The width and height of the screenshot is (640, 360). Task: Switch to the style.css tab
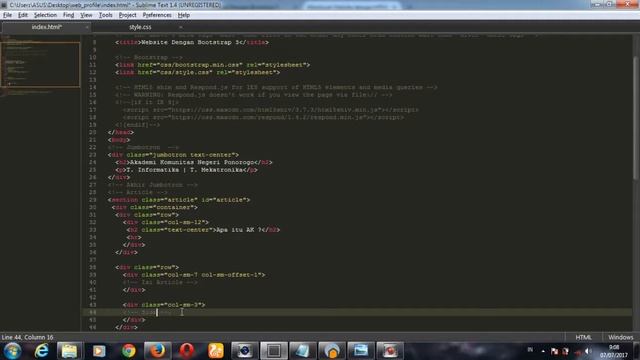[140, 27]
